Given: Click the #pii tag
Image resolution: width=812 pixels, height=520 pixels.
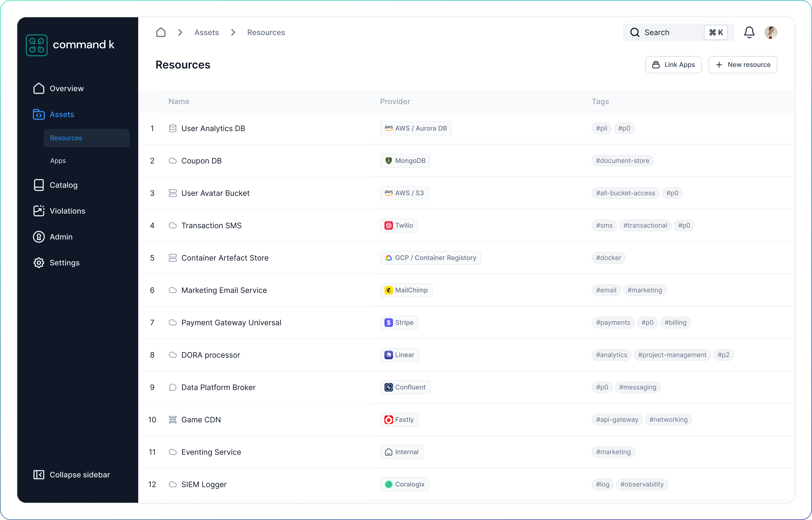Looking at the screenshot, I should coord(601,128).
